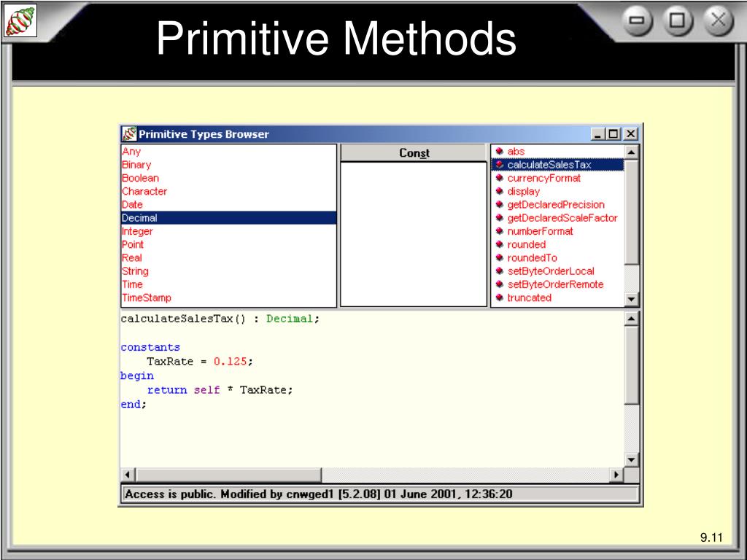Viewport: 747px width, 560px height.
Task: Click the getDeclaredPrecision method icon
Action: tap(499, 204)
